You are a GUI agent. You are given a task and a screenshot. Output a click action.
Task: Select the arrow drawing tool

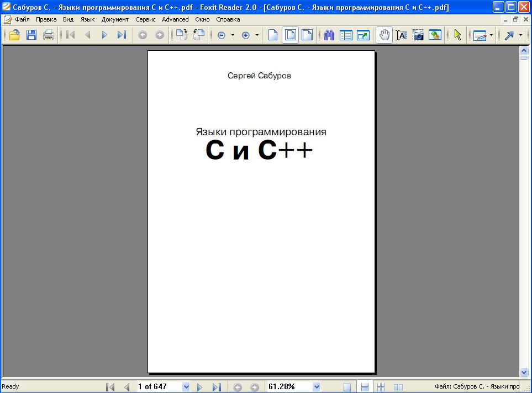pos(509,35)
